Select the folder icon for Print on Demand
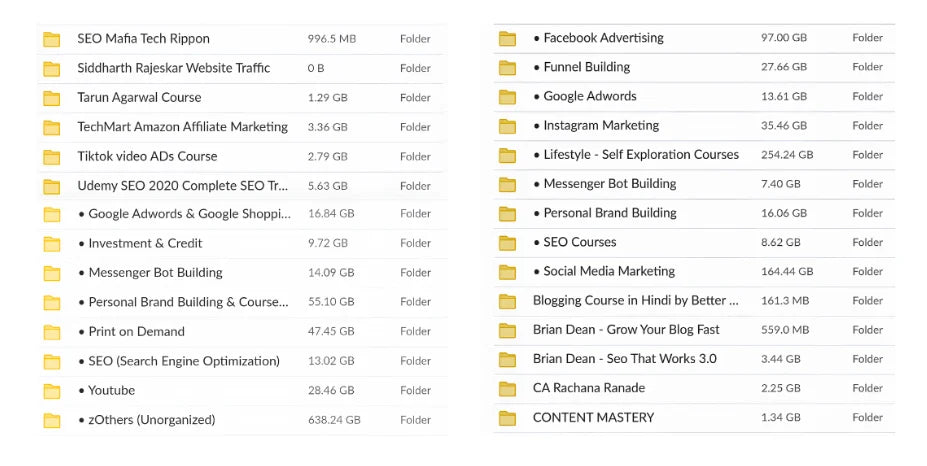Viewport: 927px width, 466px height. pos(52,332)
